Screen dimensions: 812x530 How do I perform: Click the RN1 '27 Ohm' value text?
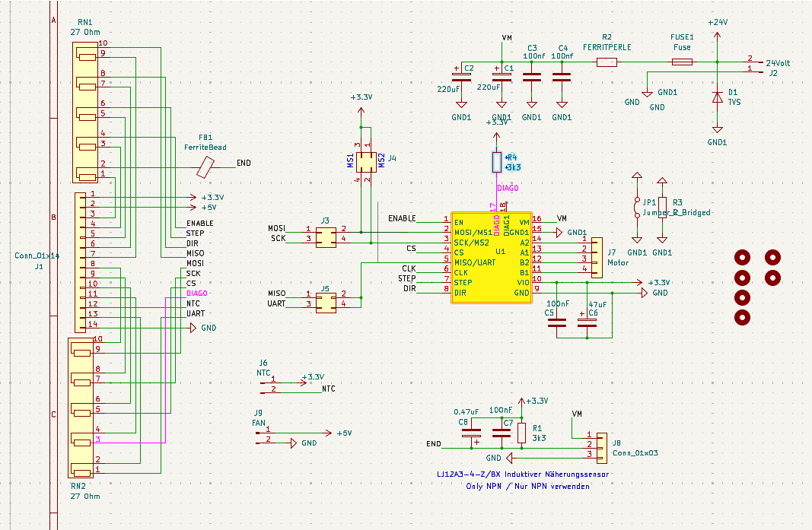coord(85,32)
